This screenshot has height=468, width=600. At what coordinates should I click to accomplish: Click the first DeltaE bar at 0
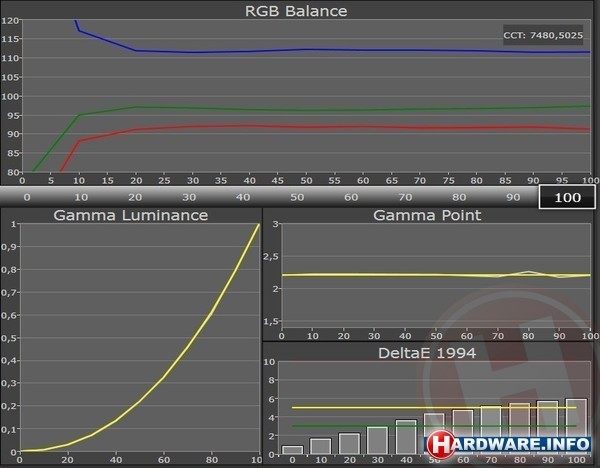[292, 450]
